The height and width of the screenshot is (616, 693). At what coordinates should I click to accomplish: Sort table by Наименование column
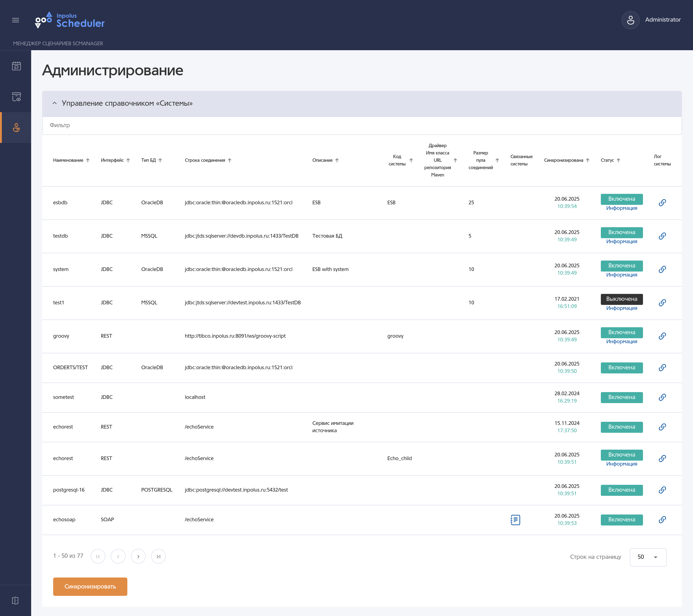[x=68, y=160]
